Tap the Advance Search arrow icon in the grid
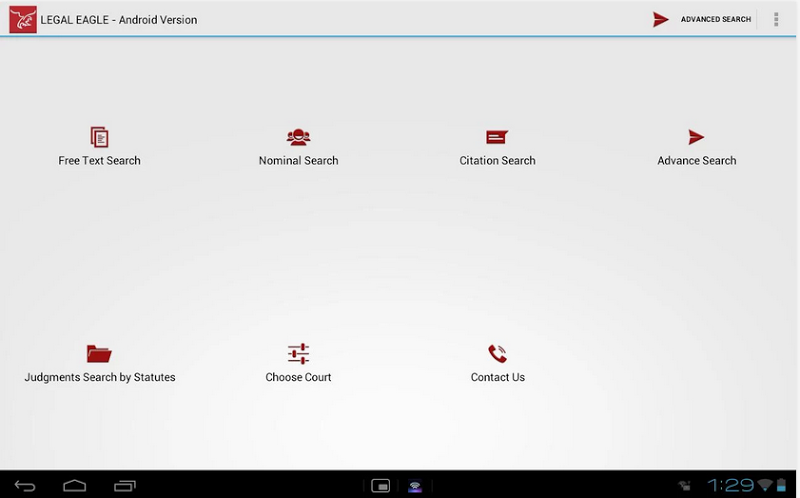 point(696,137)
